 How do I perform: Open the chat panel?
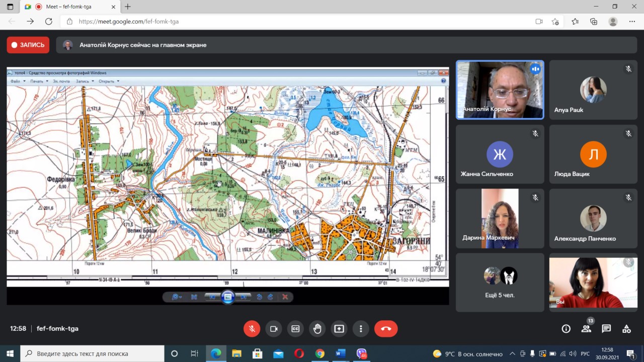[606, 329]
